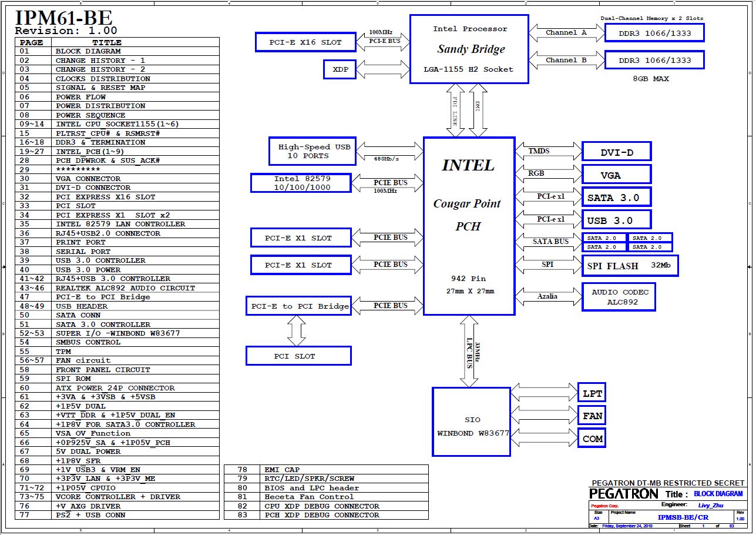Click the CLOCKS DISTRIBUTION row
The image size is (756, 535).
(117, 79)
